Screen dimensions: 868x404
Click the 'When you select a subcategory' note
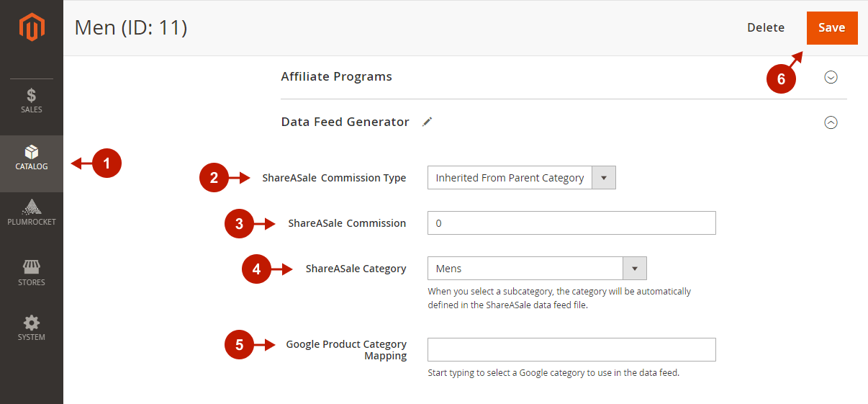tap(559, 298)
